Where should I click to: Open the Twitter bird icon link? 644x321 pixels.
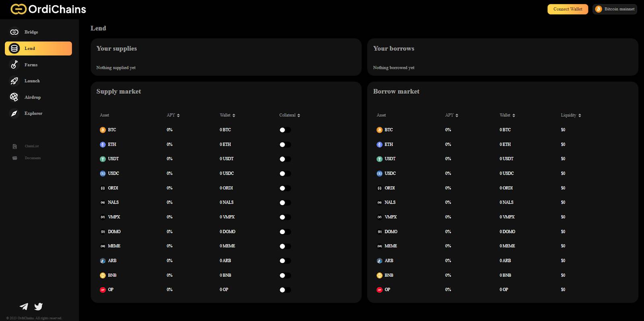click(x=39, y=307)
